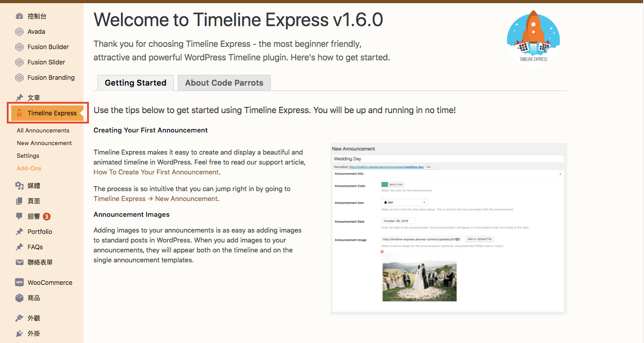Click the 外掛 plugin icon
644x343 pixels.
(19, 334)
